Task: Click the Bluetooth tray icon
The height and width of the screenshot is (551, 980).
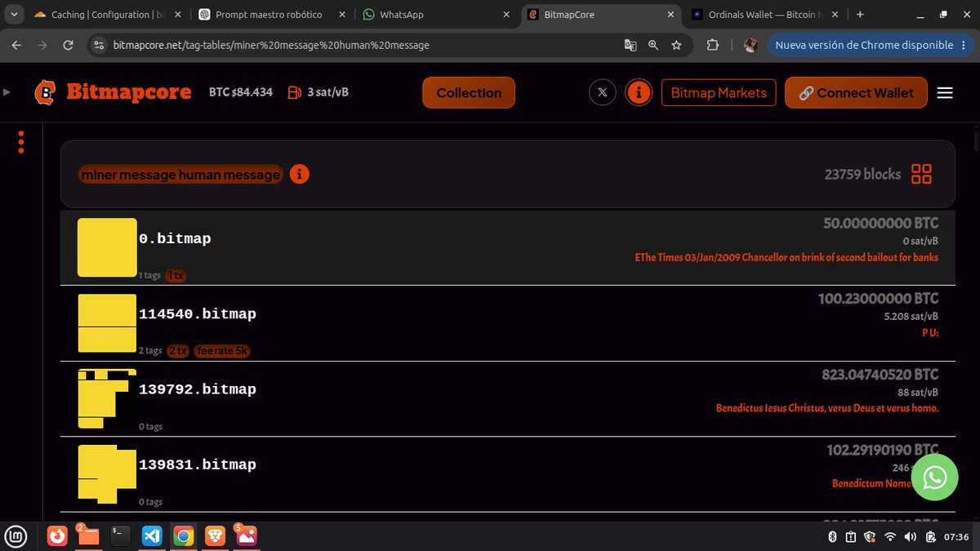Action: click(x=833, y=536)
